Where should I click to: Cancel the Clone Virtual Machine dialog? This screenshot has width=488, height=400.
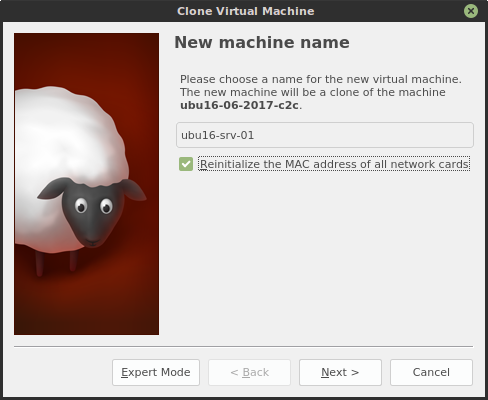coord(431,372)
